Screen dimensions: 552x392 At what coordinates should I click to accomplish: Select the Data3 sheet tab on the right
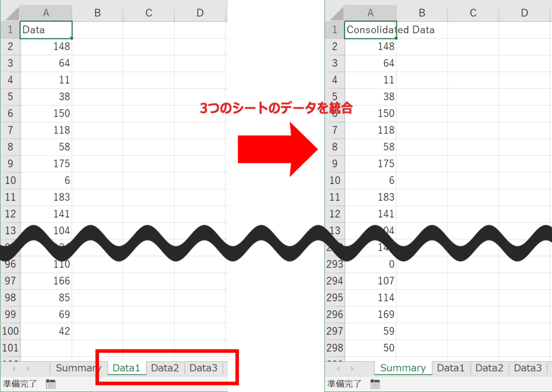(x=528, y=368)
